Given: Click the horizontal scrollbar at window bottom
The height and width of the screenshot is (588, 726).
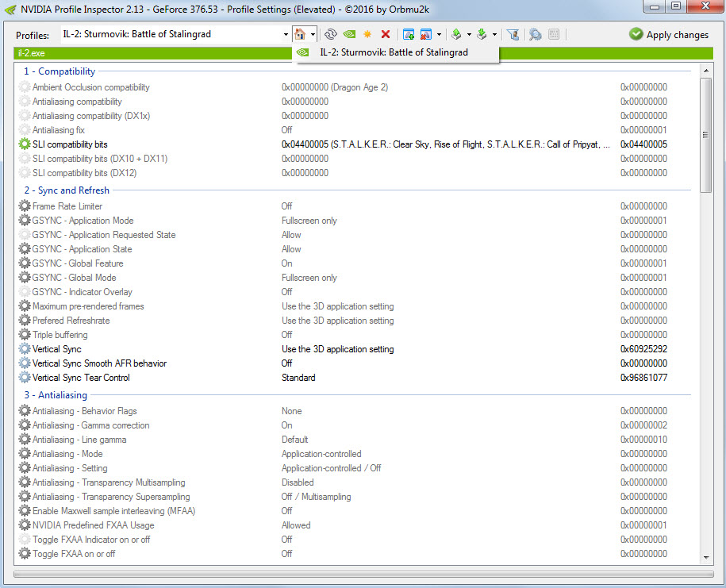Looking at the screenshot, I should pos(363,574).
